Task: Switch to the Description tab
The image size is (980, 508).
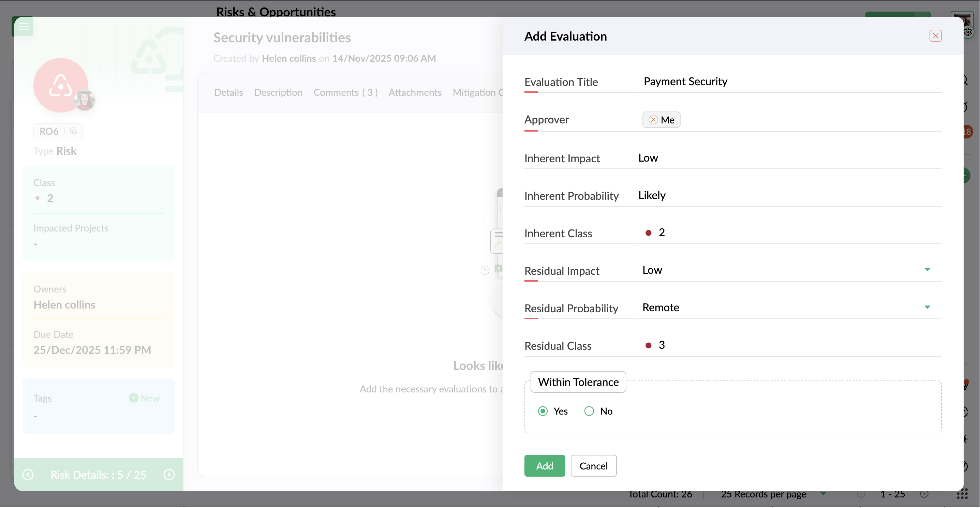Action: click(x=278, y=92)
